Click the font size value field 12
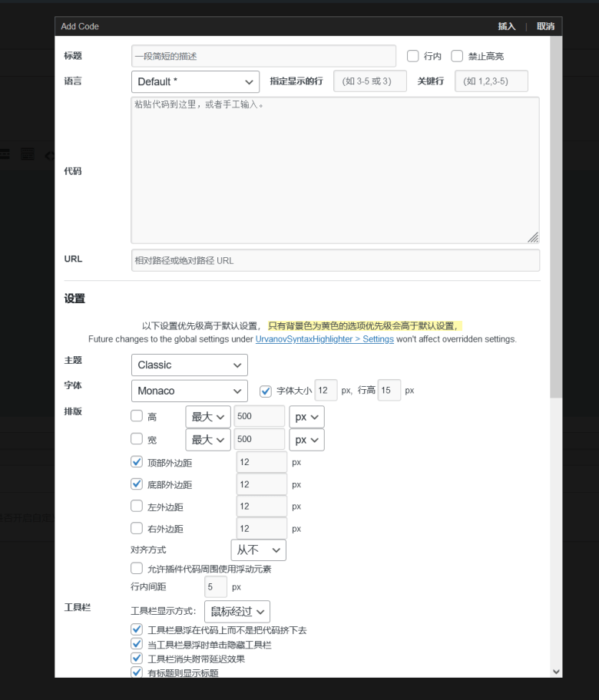Viewport: 599px width, 700px height. tap(326, 391)
